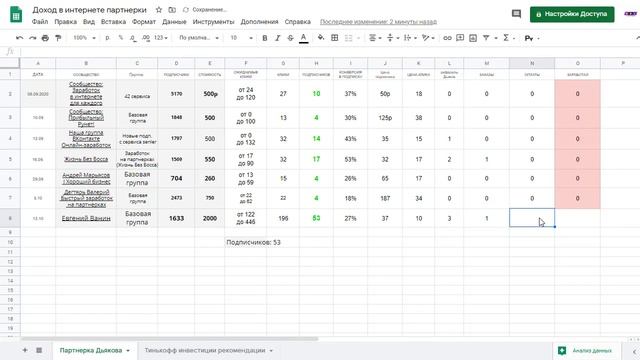640x360 pixels.
Task: Click the redo arrow icon
Action: tap(32, 38)
